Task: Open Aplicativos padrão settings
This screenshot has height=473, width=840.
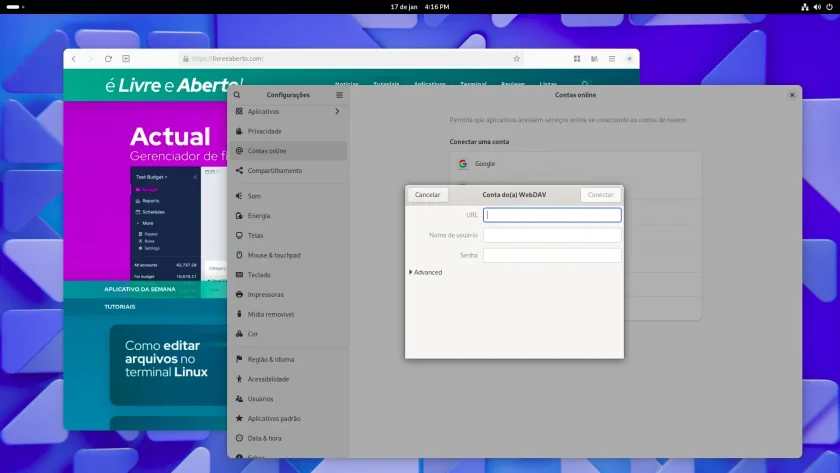Action: 288,419
